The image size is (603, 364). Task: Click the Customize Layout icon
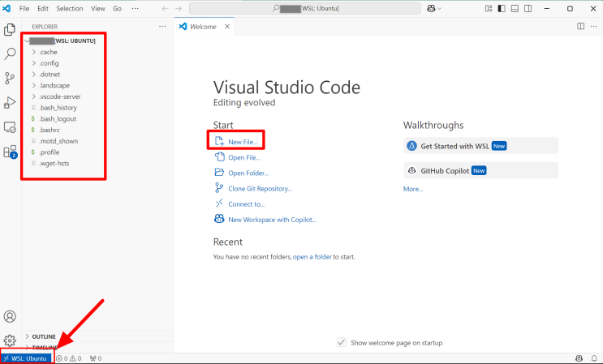click(489, 8)
